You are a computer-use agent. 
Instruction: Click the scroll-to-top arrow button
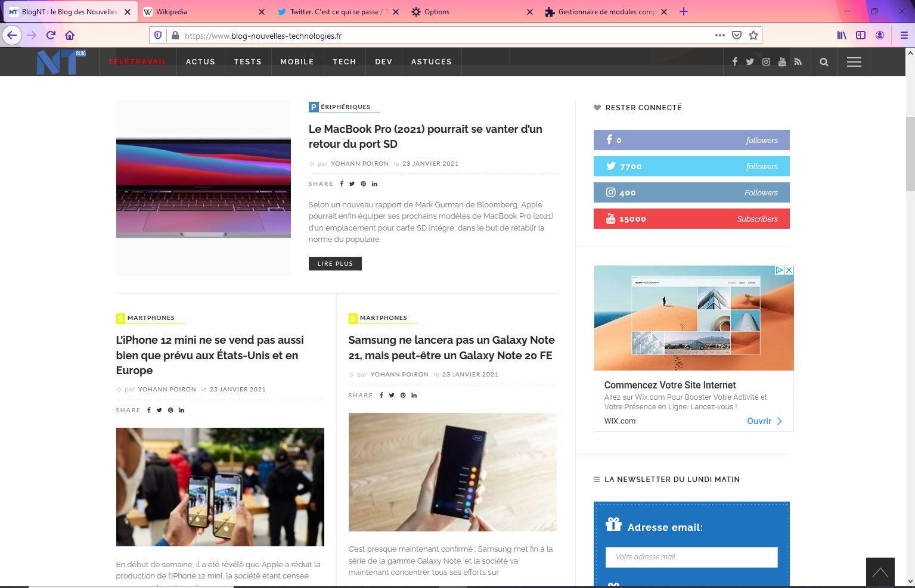880,573
